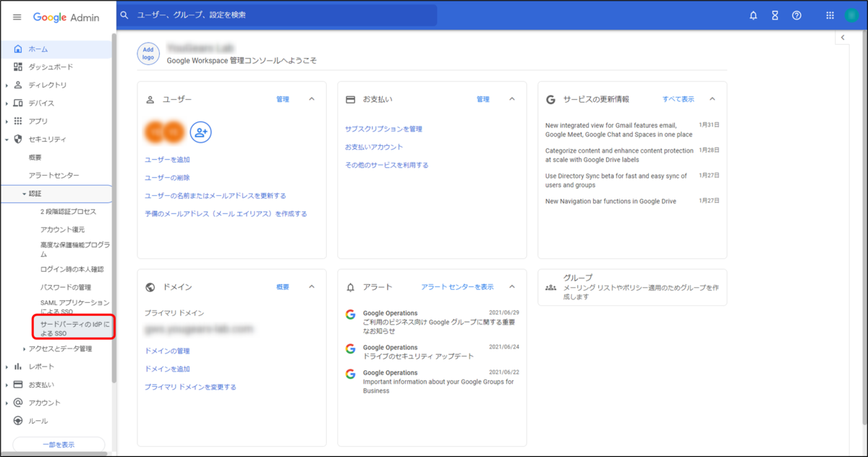Open アラートセンター in sidebar
The width and height of the screenshot is (868, 457).
[54, 175]
